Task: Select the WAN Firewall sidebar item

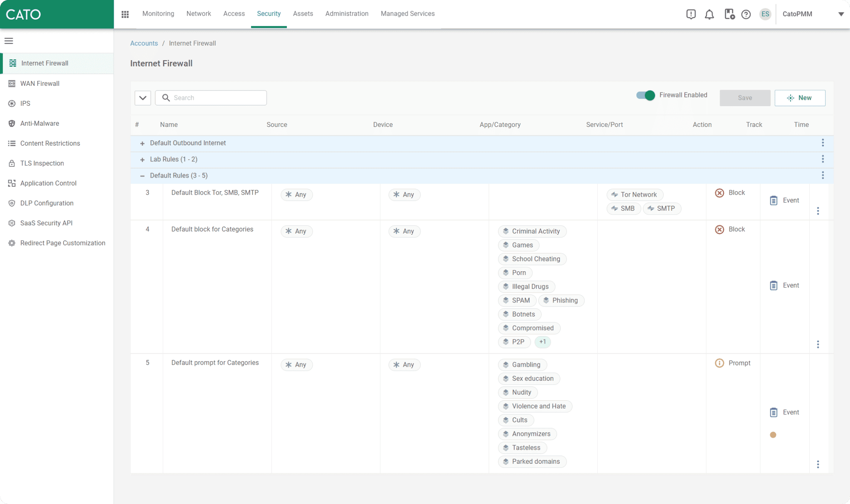Action: [39, 83]
